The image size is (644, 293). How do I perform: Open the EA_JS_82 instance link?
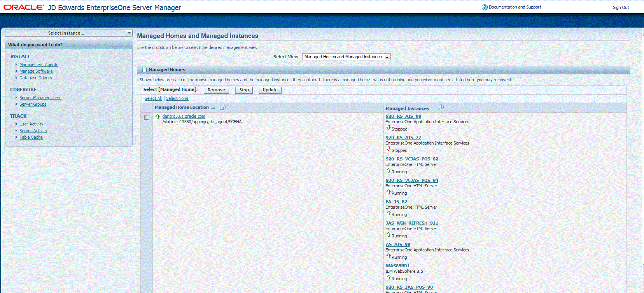396,202
